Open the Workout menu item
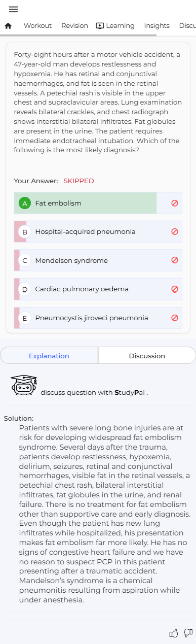 (x=37, y=25)
